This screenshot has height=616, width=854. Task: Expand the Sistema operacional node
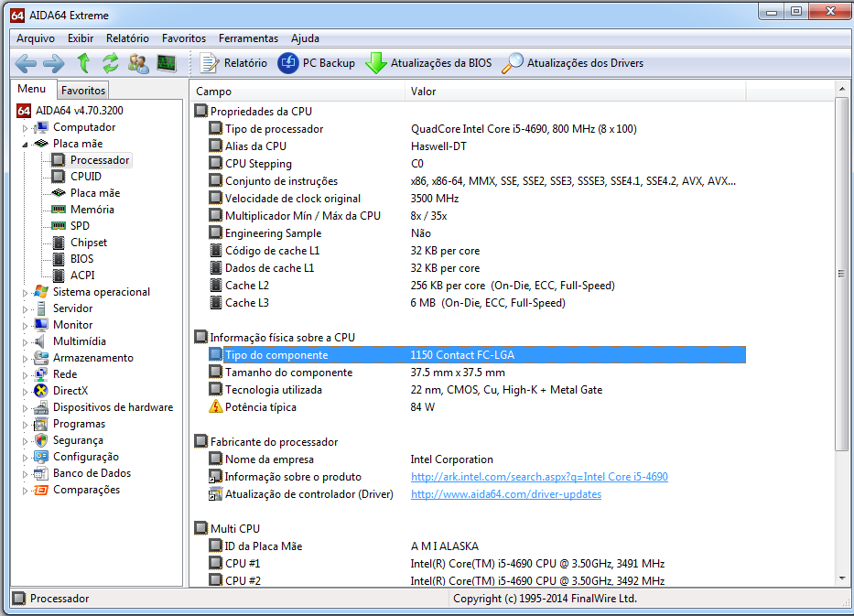25,293
